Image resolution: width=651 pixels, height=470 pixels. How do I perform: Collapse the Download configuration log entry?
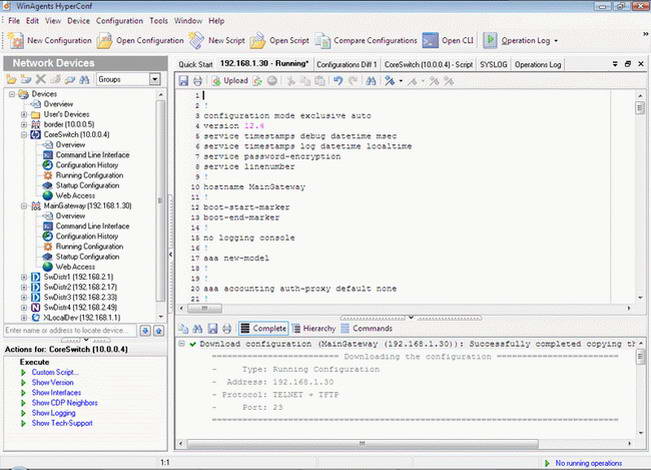181,344
